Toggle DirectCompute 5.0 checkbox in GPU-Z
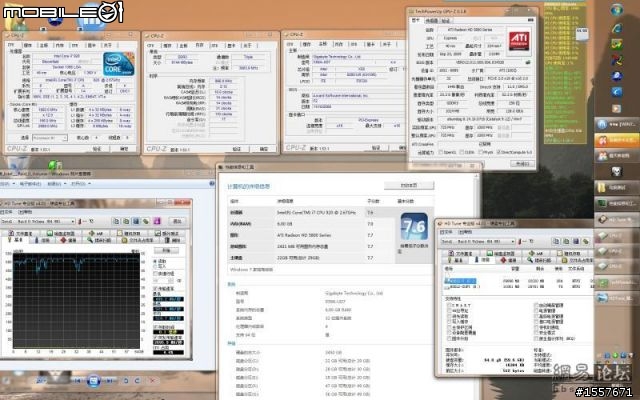 click(499, 152)
